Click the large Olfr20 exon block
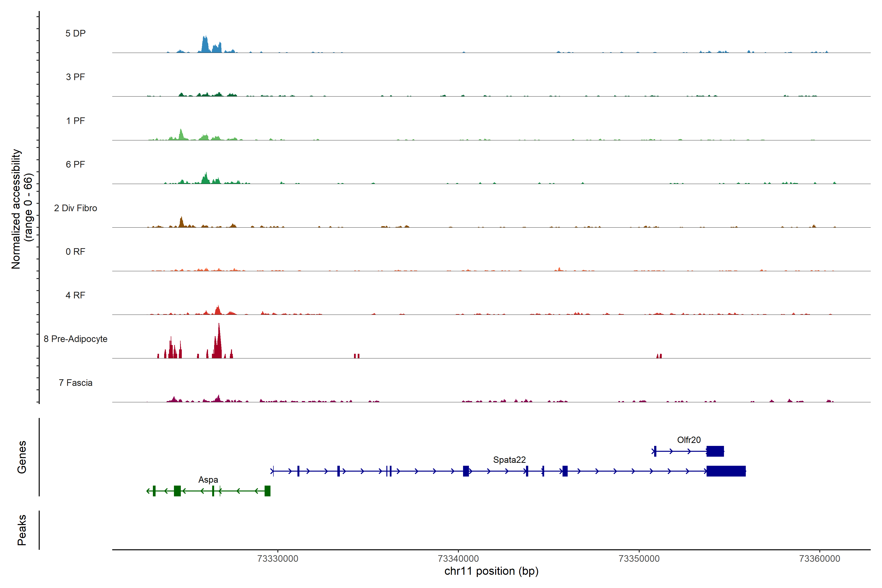This screenshot has height=588, width=882. coord(715,451)
